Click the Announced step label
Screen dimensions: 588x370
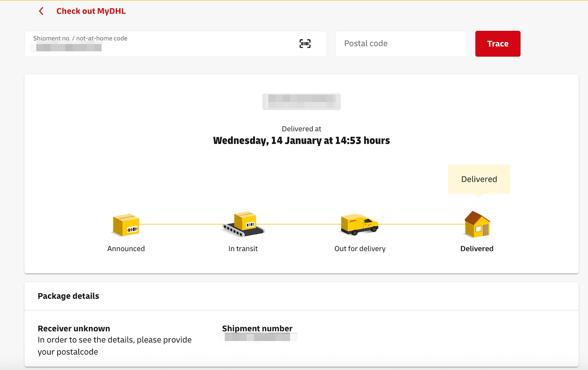pos(126,249)
